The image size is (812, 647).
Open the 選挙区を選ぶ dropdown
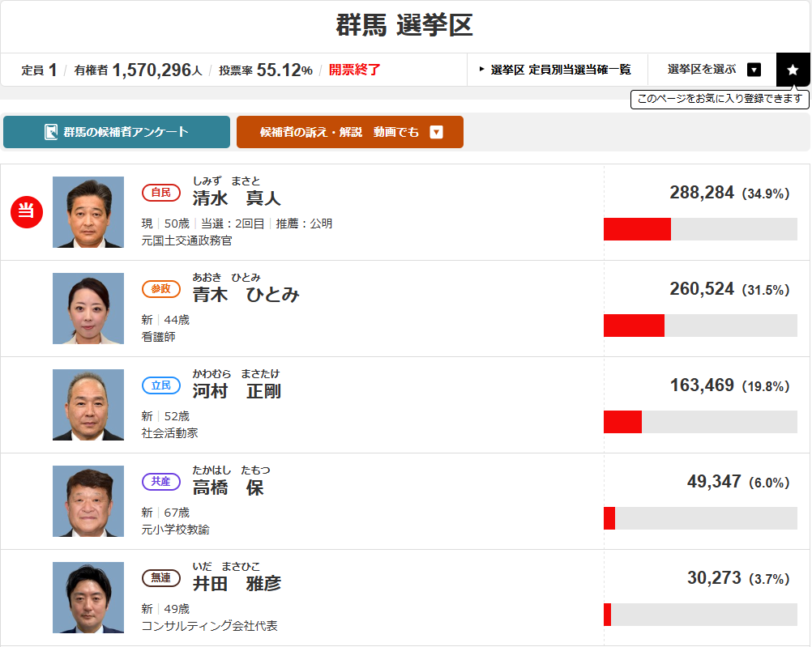tap(754, 70)
